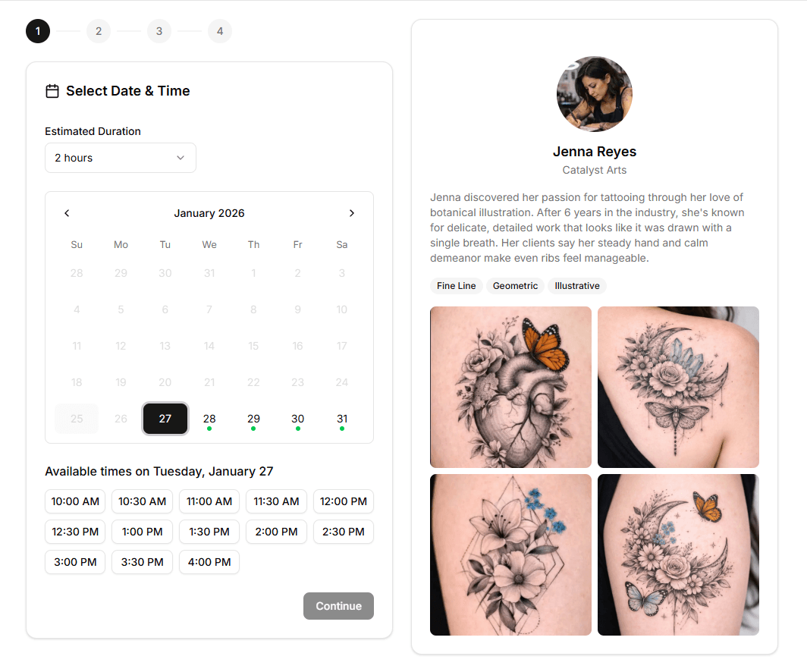Click the chevron in the 2 hours selector
This screenshot has width=807, height=672.
[181, 158]
